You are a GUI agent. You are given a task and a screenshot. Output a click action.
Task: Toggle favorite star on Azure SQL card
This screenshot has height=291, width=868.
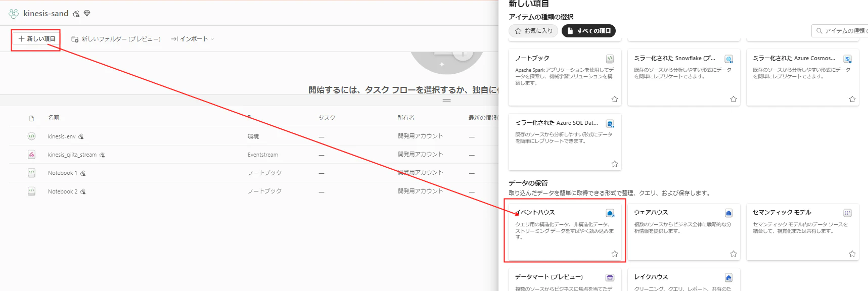(x=615, y=164)
